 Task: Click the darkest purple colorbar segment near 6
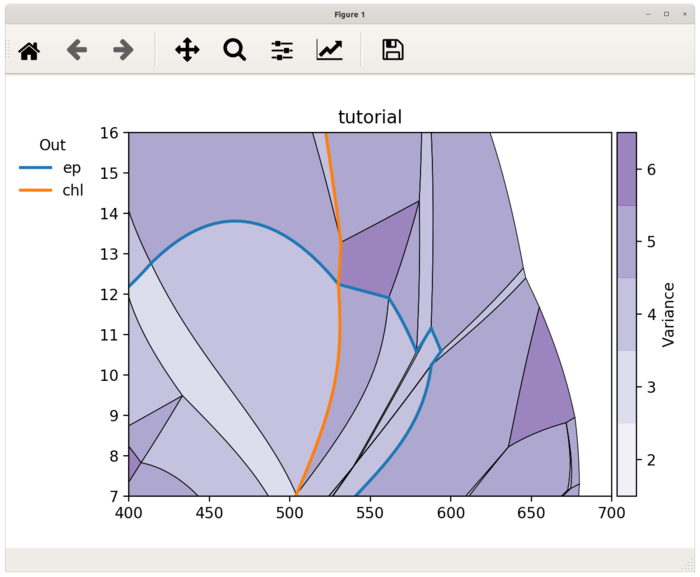(x=626, y=169)
